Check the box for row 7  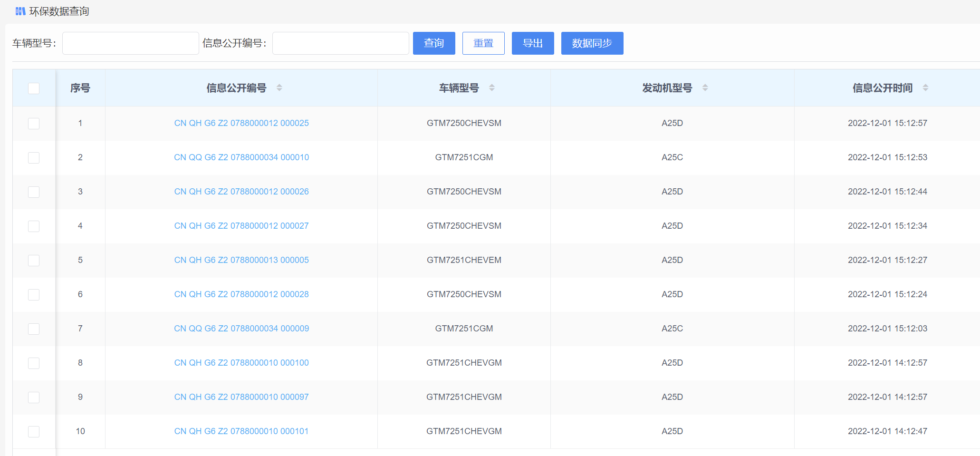pos(34,329)
